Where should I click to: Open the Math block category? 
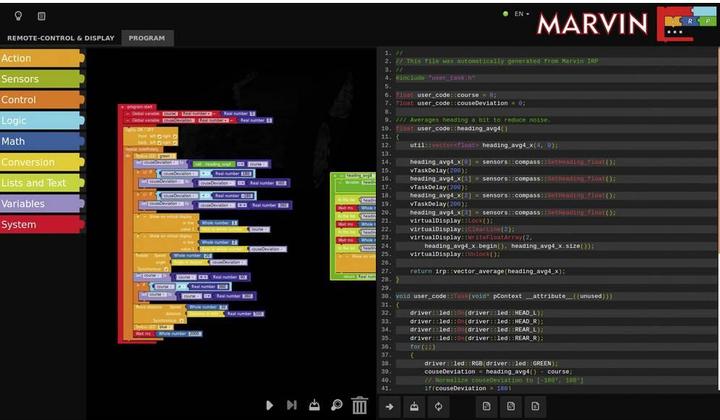(42, 141)
